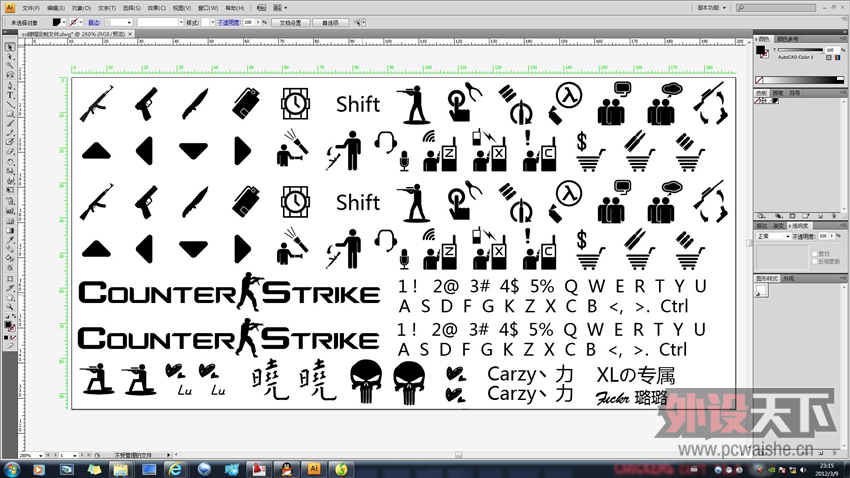Open the 样式 style dropdown
Screen dimensions: 850x478
[x=212, y=22]
